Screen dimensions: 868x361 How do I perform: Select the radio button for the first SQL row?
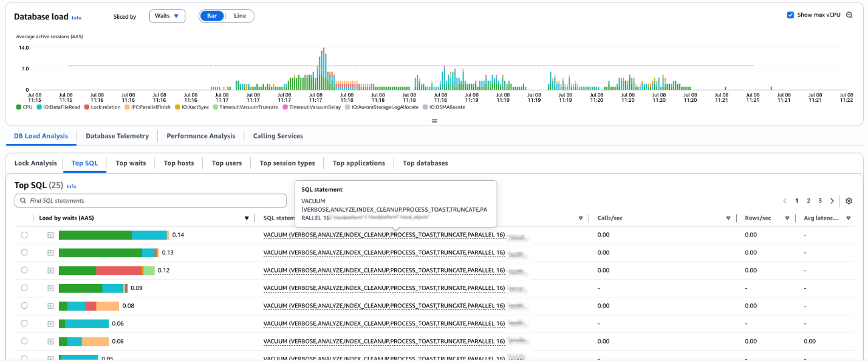(24, 235)
